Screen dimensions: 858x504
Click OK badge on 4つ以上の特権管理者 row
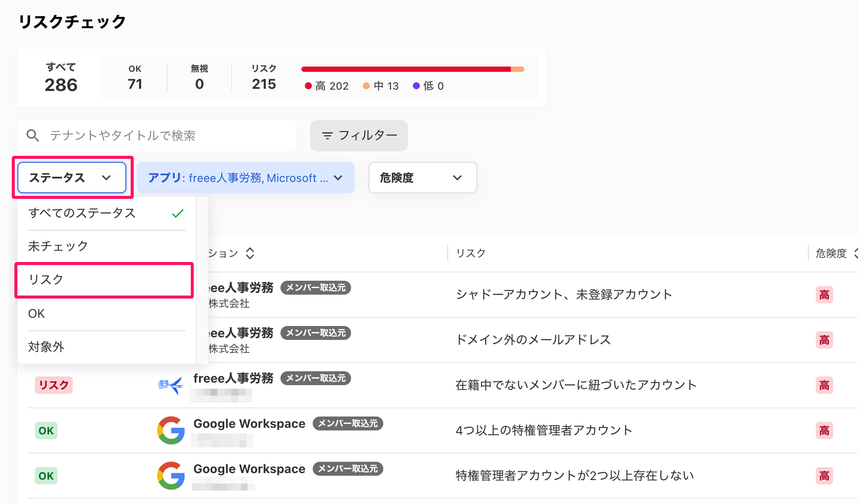tap(46, 430)
